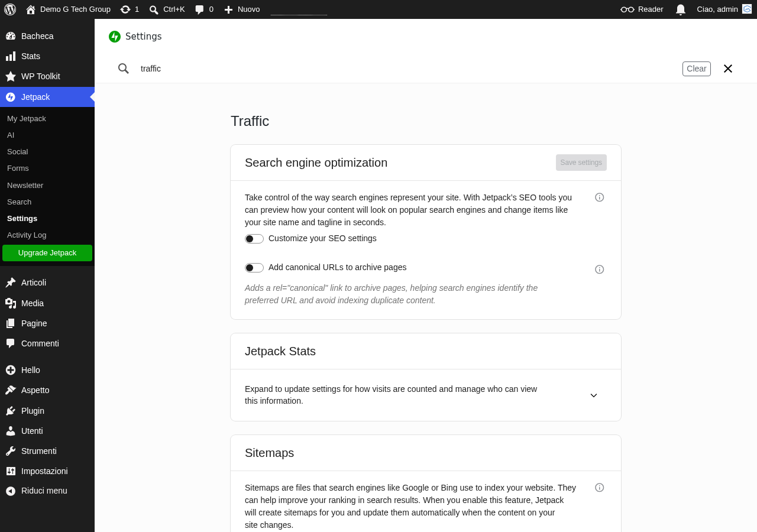Show info for SEO description
The image size is (757, 532).
(600, 197)
